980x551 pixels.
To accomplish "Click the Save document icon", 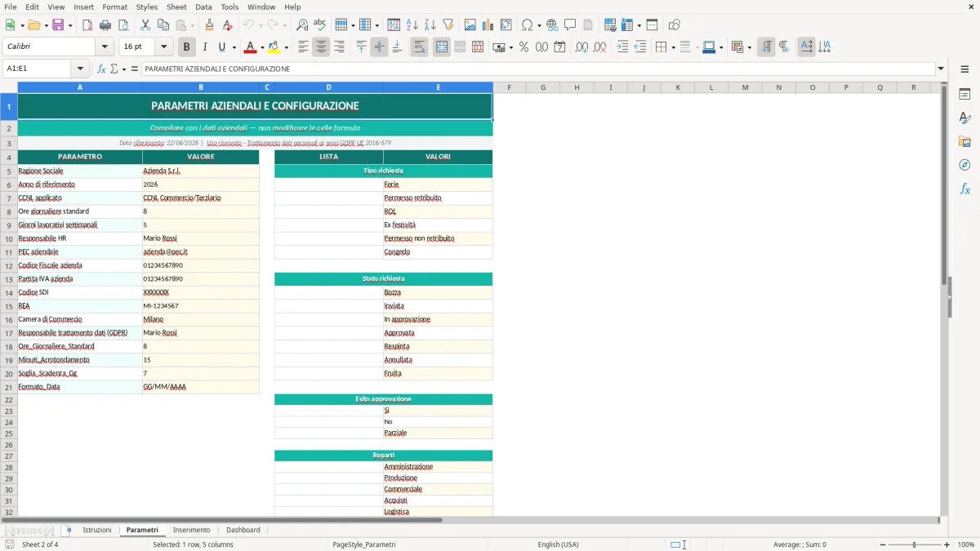I will [59, 25].
